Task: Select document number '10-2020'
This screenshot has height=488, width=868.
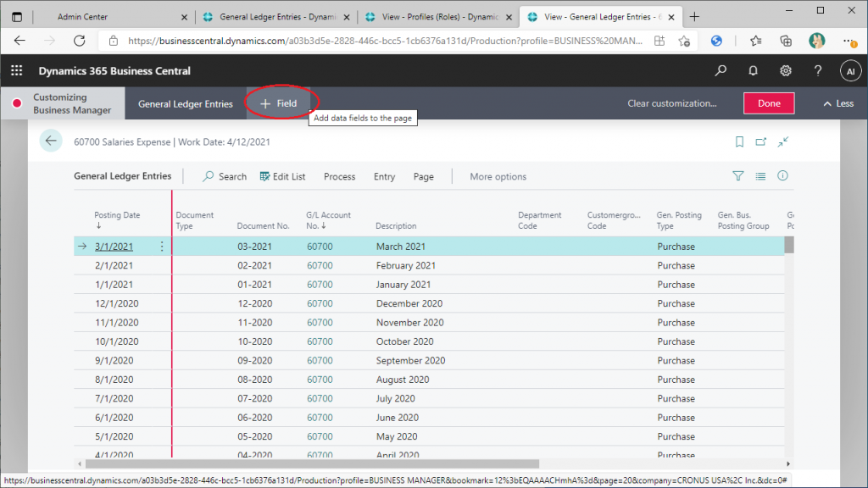Action: (x=254, y=341)
